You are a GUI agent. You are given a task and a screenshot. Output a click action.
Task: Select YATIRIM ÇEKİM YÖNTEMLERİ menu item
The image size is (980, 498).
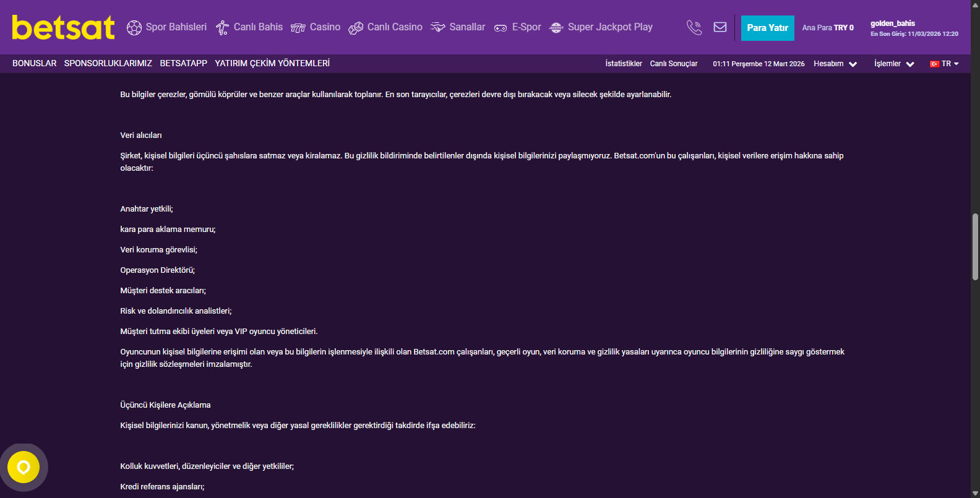[272, 63]
